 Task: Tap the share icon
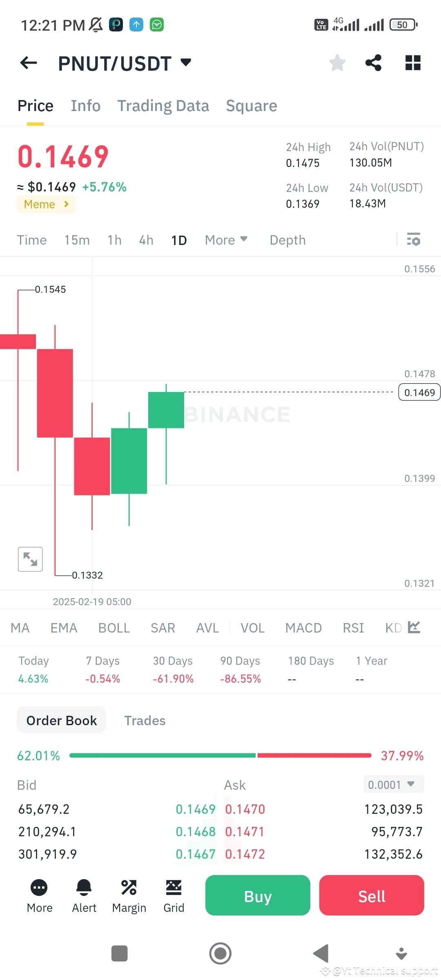[373, 63]
